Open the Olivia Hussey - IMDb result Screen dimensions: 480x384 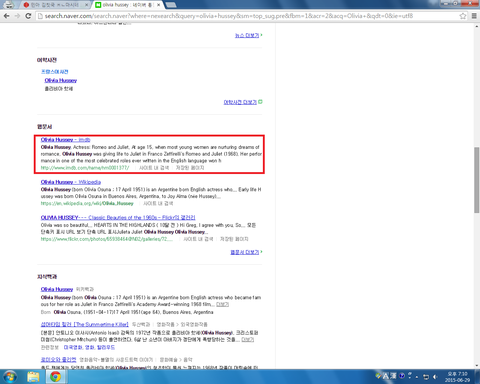point(65,140)
